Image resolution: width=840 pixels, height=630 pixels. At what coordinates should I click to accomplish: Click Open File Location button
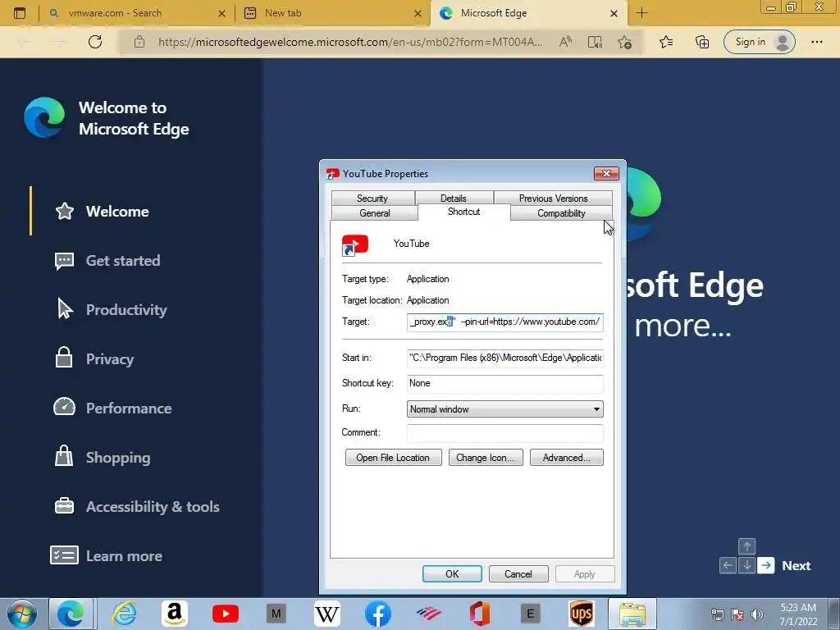coord(393,458)
